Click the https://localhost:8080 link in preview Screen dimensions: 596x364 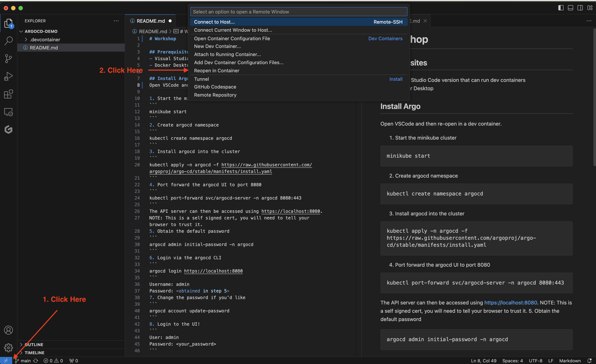(510, 303)
